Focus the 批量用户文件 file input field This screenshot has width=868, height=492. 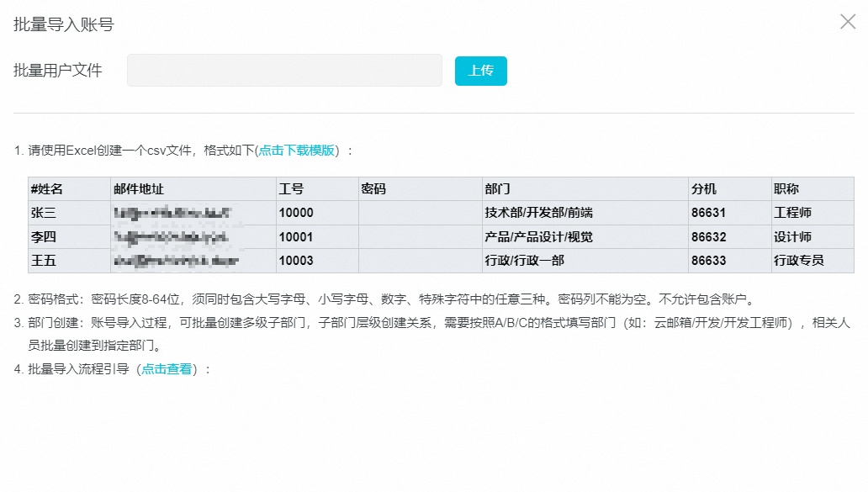[284, 71]
